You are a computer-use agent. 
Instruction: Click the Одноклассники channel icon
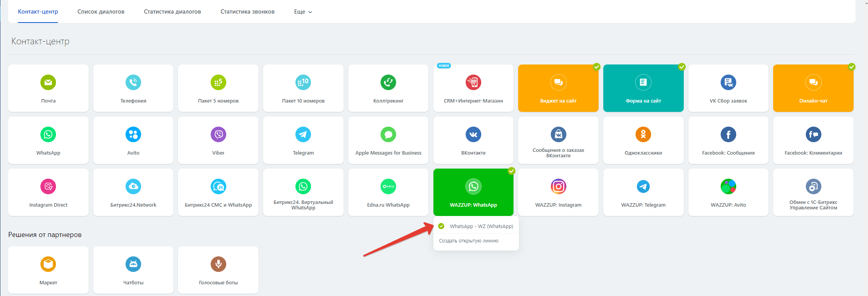[x=643, y=134]
